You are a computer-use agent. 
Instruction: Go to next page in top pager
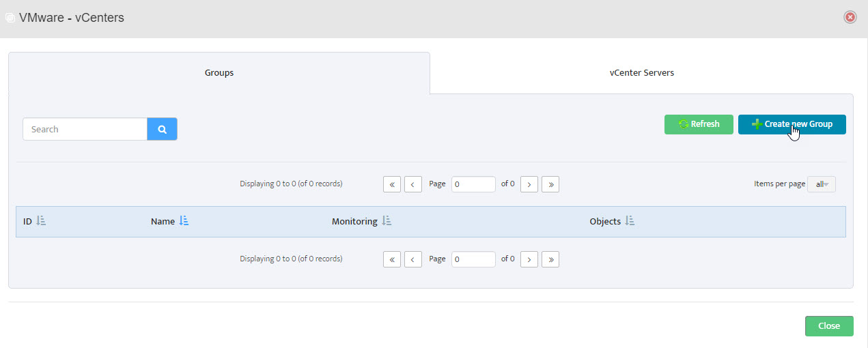click(529, 184)
